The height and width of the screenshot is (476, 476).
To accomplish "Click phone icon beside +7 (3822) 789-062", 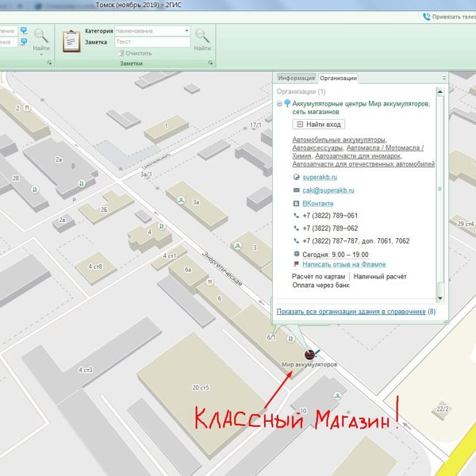I will pos(296,228).
